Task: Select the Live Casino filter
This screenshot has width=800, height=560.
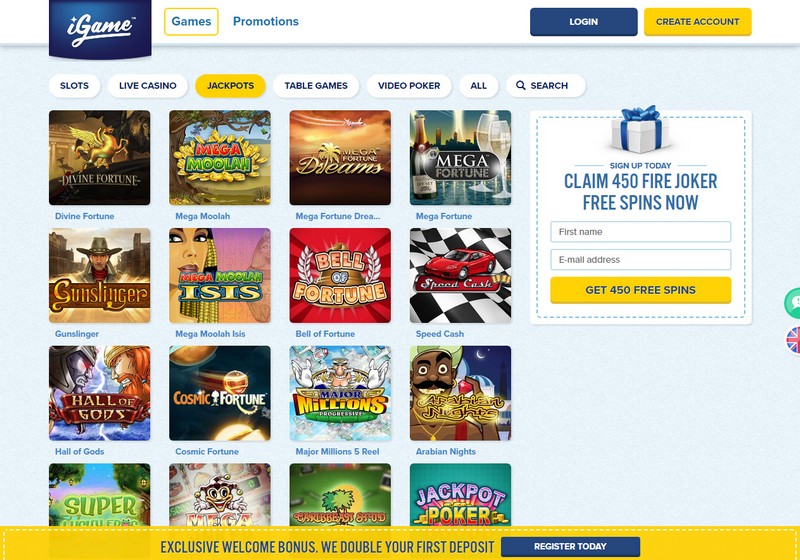Action: (x=147, y=86)
